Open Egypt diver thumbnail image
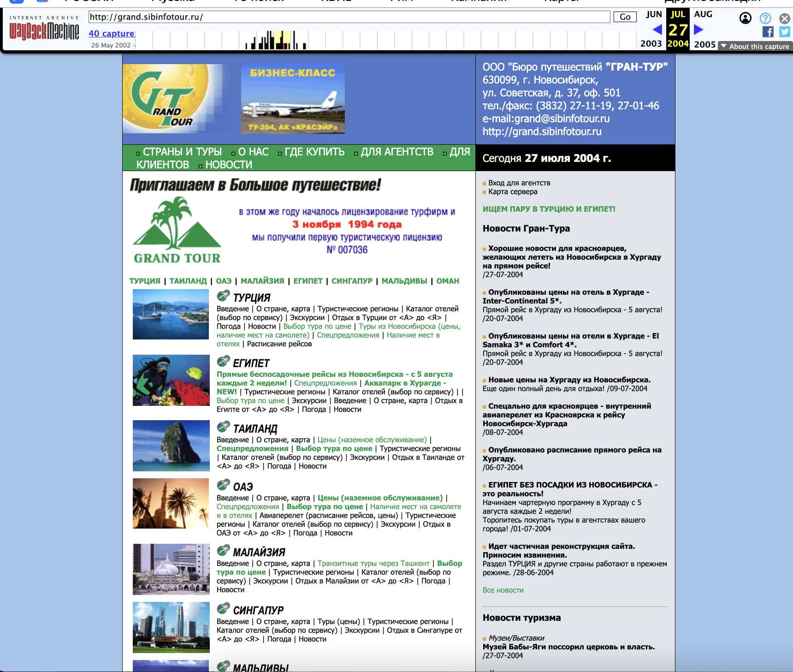 pos(171,380)
